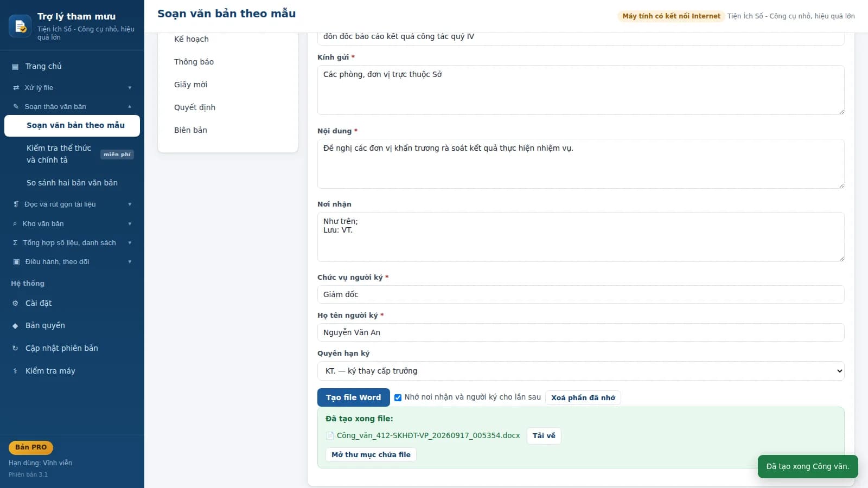Click the Trang chủ home icon
Viewport: 868px width, 488px height.
[15, 67]
